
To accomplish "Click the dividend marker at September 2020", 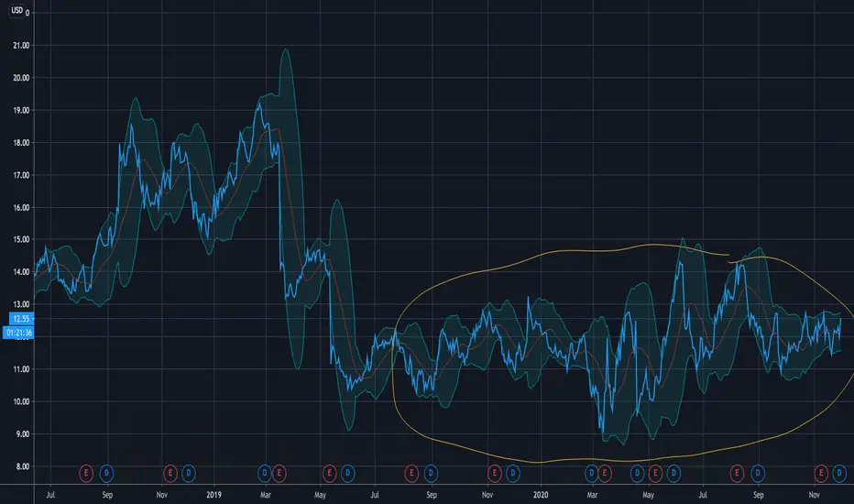I will (758, 473).
